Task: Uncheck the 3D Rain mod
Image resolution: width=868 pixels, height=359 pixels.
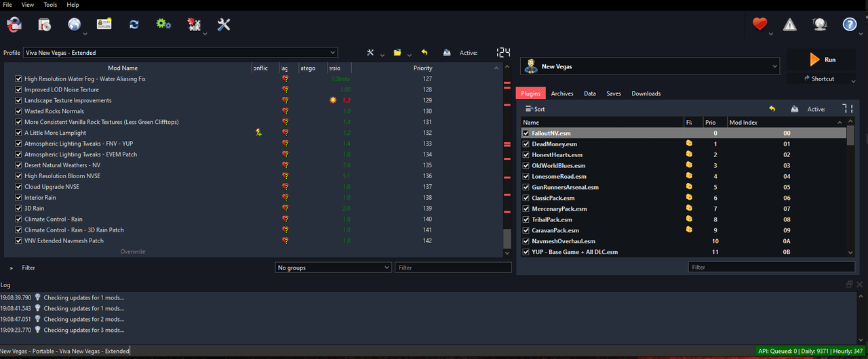Action: 19,209
